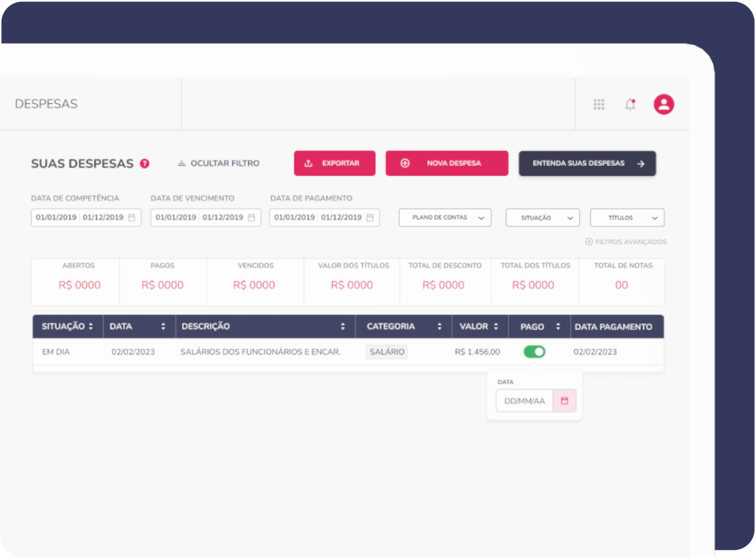Open calendar icon in Data de Pagamento
This screenshot has width=756, height=557.
(370, 217)
